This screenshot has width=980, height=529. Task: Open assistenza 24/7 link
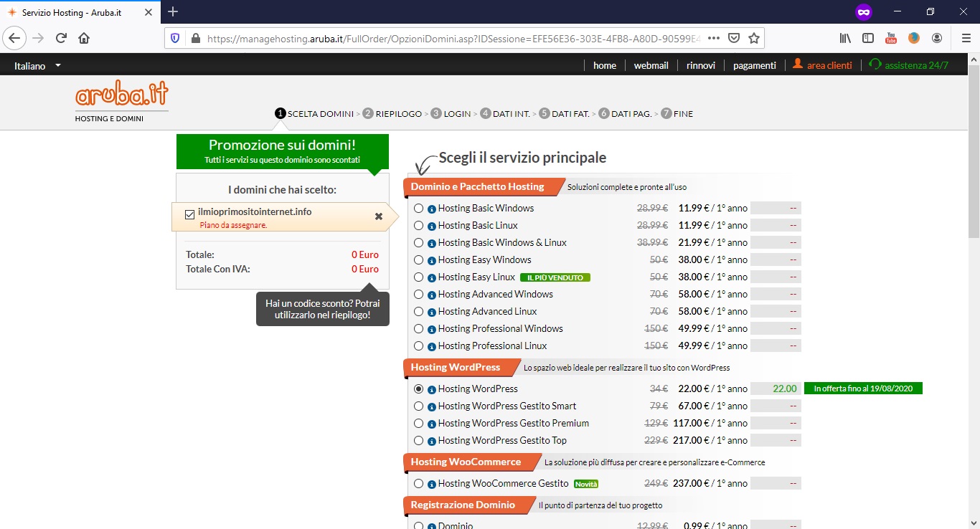click(x=908, y=65)
